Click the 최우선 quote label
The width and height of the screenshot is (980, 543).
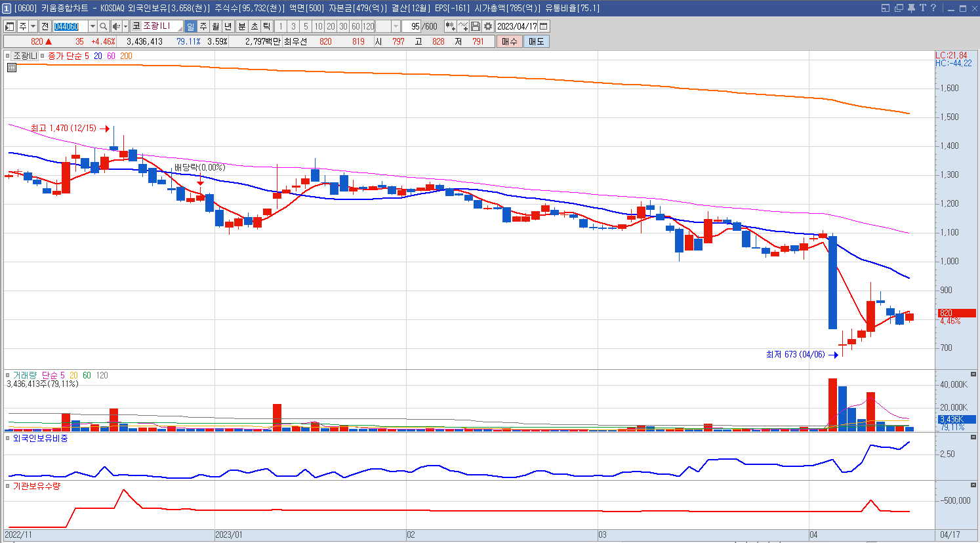295,41
